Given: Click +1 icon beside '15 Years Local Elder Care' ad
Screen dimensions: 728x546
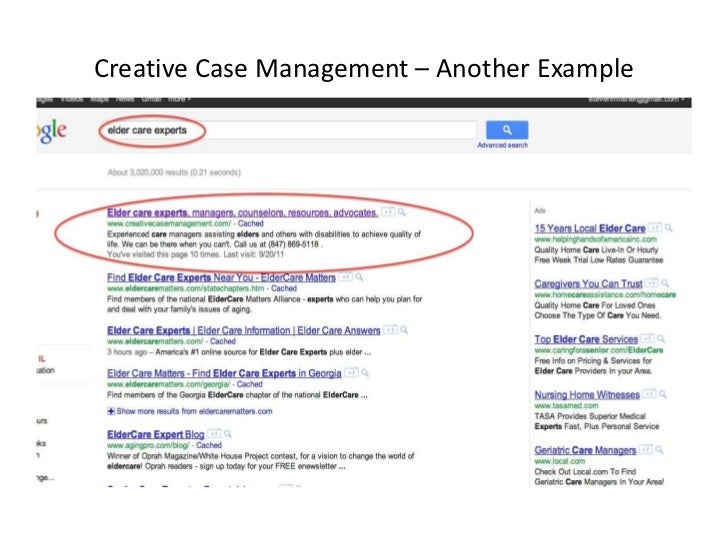Looking at the screenshot, I should tap(655, 228).
